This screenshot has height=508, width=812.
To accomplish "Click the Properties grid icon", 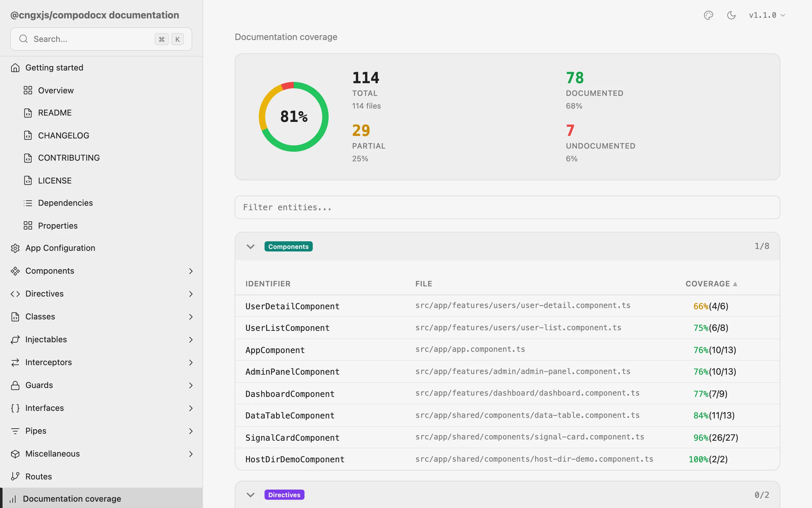I will 28,225.
